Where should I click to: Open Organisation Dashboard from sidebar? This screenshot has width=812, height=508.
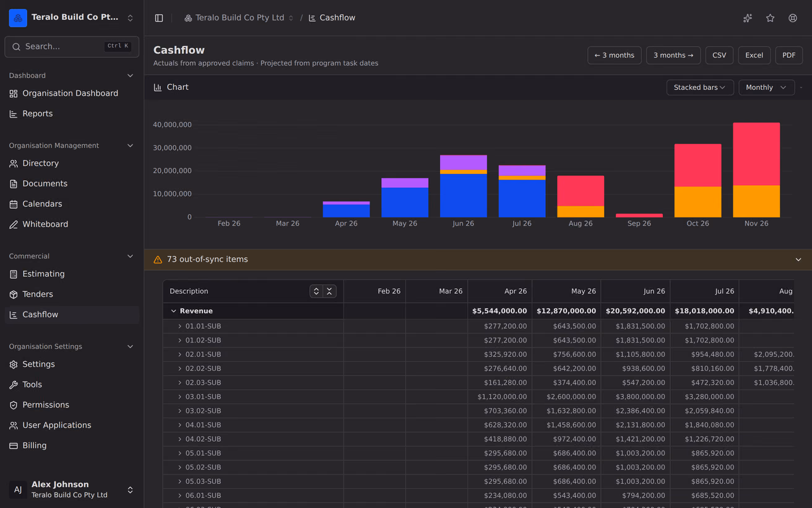(72, 94)
